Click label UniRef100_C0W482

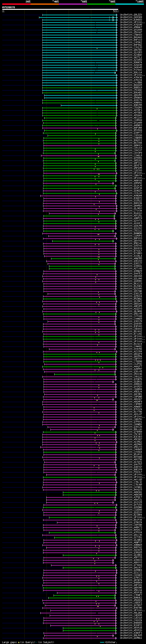coord(131,346)
